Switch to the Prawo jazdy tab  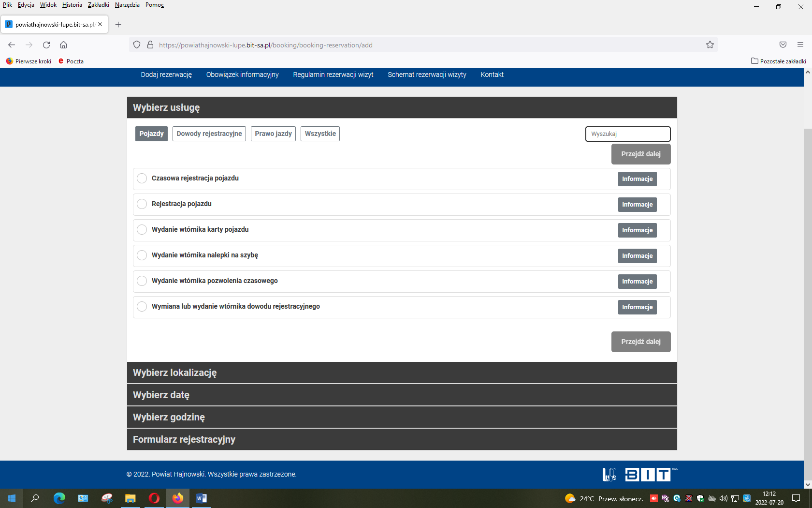273,134
